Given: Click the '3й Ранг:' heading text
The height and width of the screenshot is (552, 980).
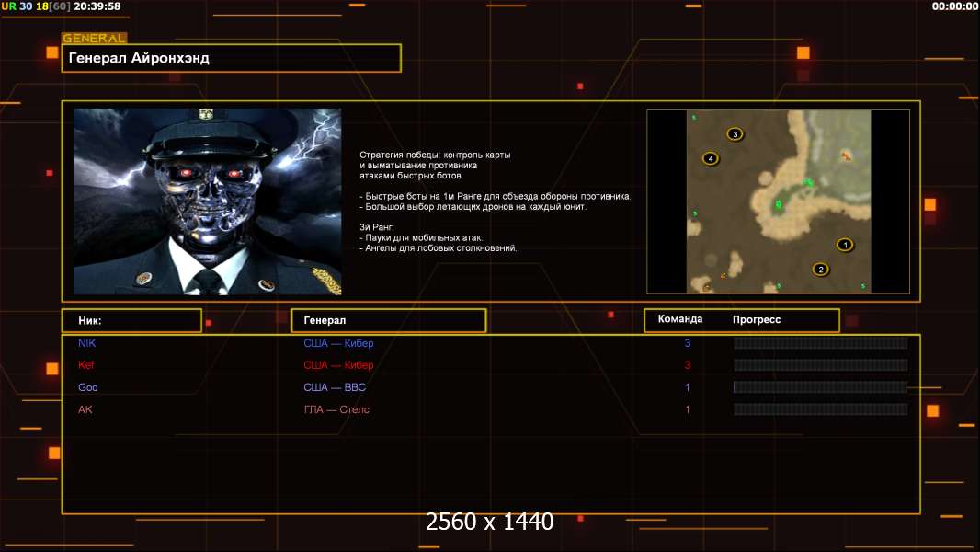Looking at the screenshot, I should (377, 227).
